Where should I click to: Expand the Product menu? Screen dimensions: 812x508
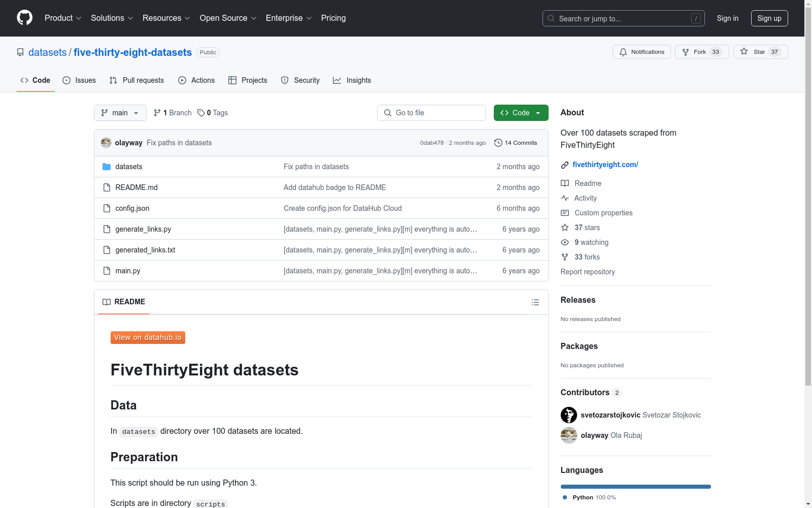(63, 18)
